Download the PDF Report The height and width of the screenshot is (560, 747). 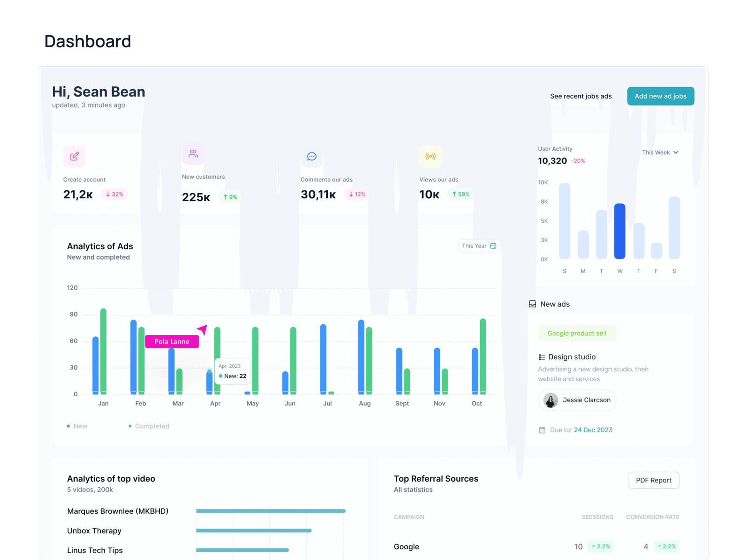pos(654,480)
